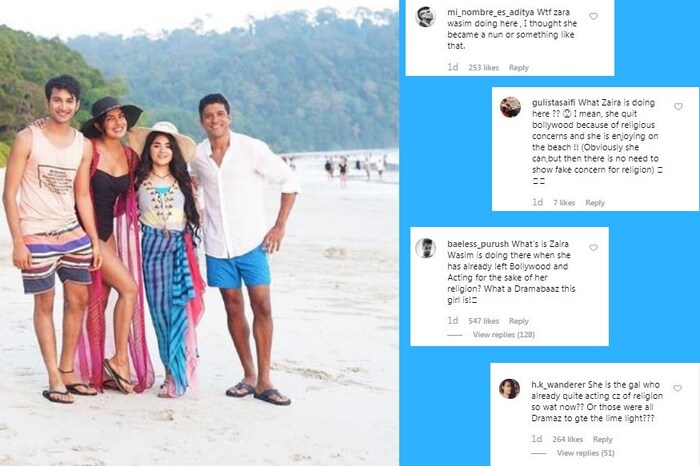Reply to h.k_wanderer's comment
This screenshot has height=466, width=700.
pyautogui.click(x=602, y=439)
